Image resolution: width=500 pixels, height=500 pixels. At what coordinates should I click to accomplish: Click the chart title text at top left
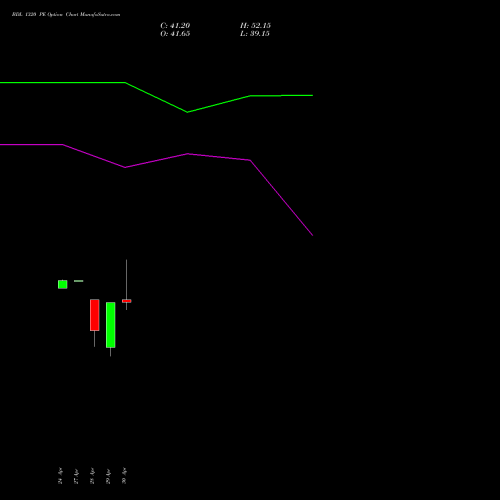click(66, 15)
